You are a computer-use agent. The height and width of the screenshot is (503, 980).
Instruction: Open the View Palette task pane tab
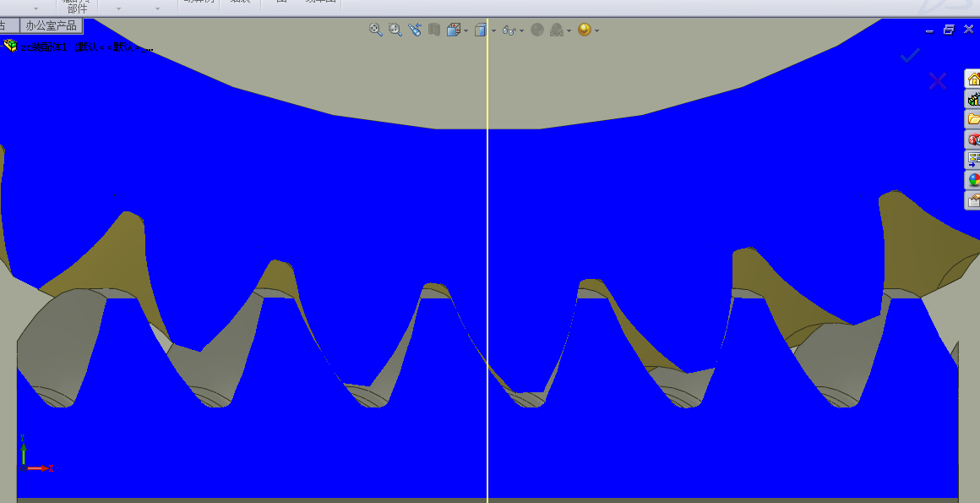(x=972, y=160)
